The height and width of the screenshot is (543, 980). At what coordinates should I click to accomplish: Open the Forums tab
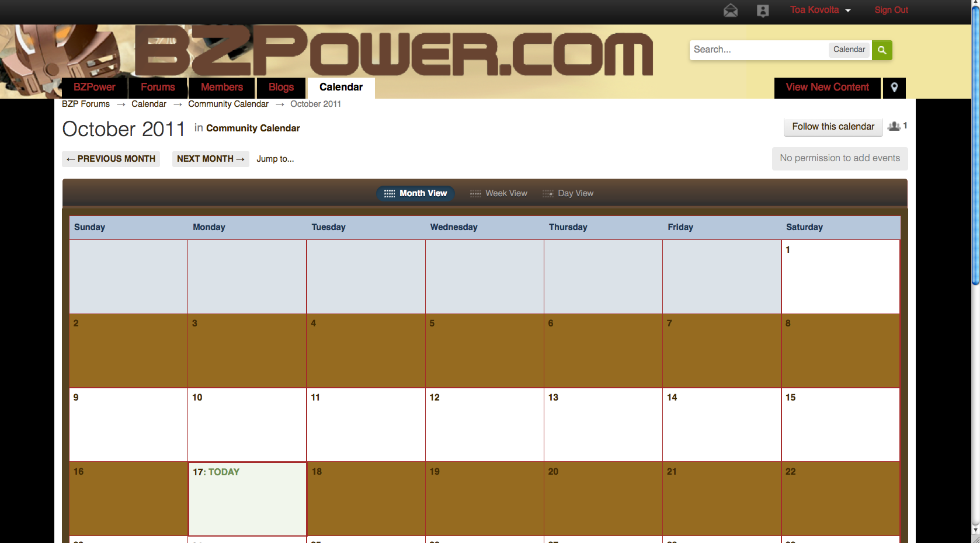[x=158, y=88]
